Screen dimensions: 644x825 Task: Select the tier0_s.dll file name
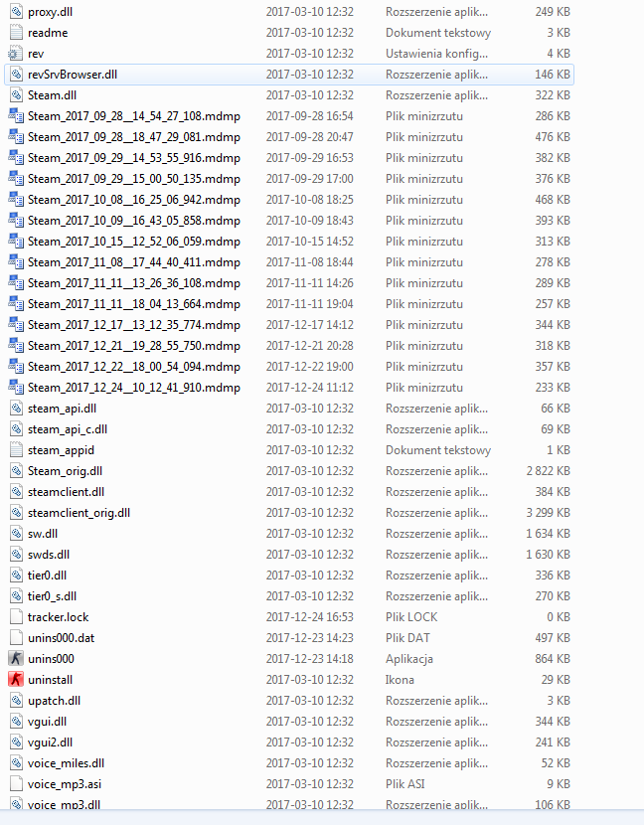(x=52, y=596)
